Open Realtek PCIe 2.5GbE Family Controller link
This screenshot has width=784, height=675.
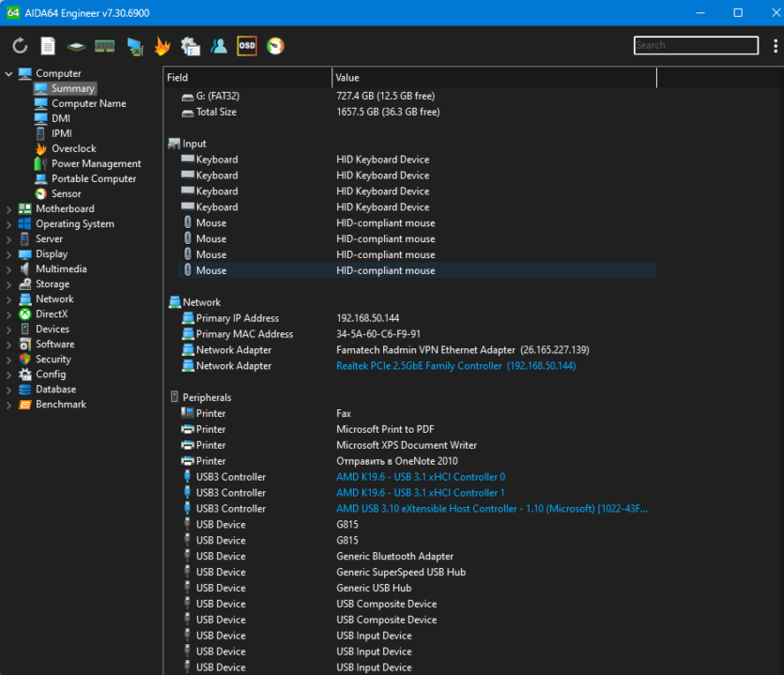click(455, 366)
